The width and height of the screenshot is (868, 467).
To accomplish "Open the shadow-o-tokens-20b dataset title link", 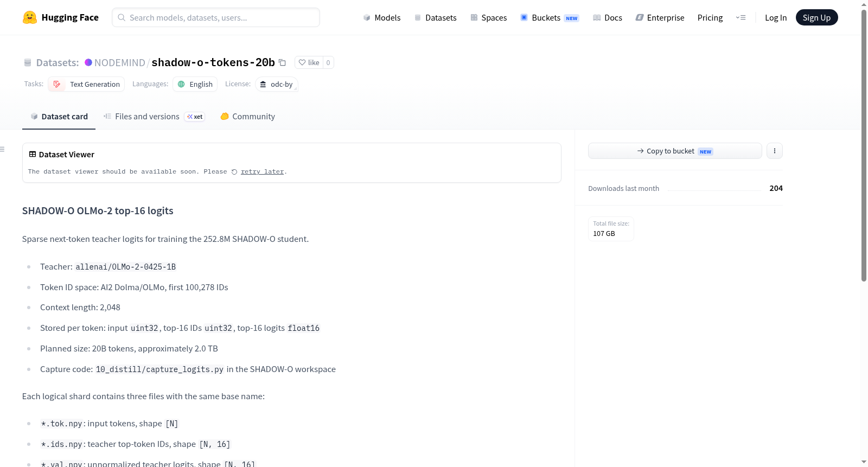I will [213, 62].
